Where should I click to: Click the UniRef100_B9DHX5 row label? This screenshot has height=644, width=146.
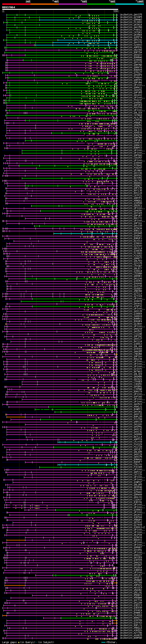(131, 70)
